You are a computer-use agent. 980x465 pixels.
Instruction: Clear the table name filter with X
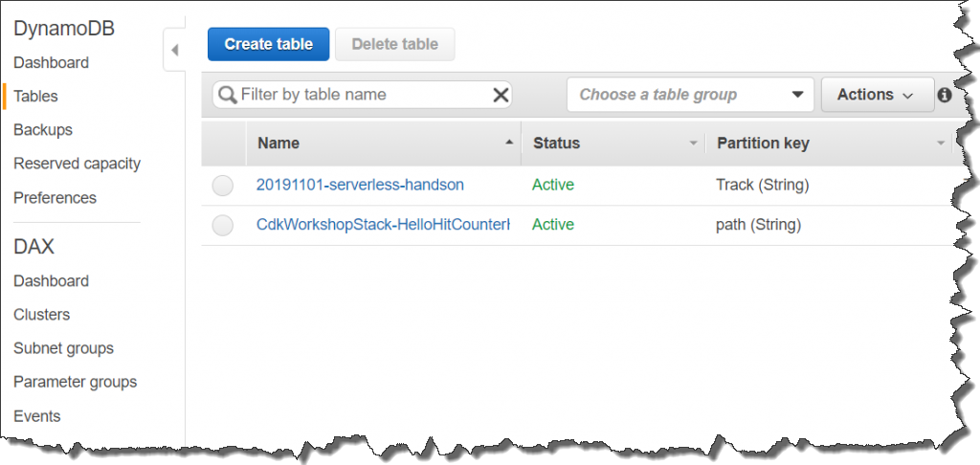501,95
